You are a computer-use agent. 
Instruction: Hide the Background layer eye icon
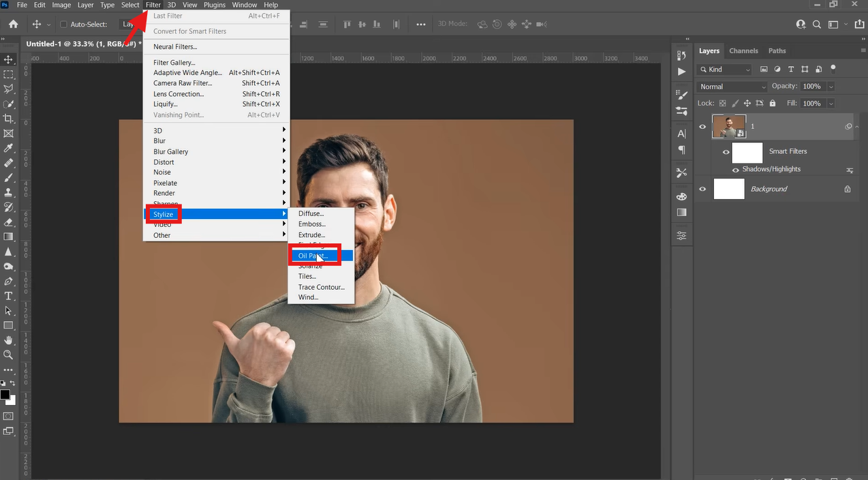[702, 189]
